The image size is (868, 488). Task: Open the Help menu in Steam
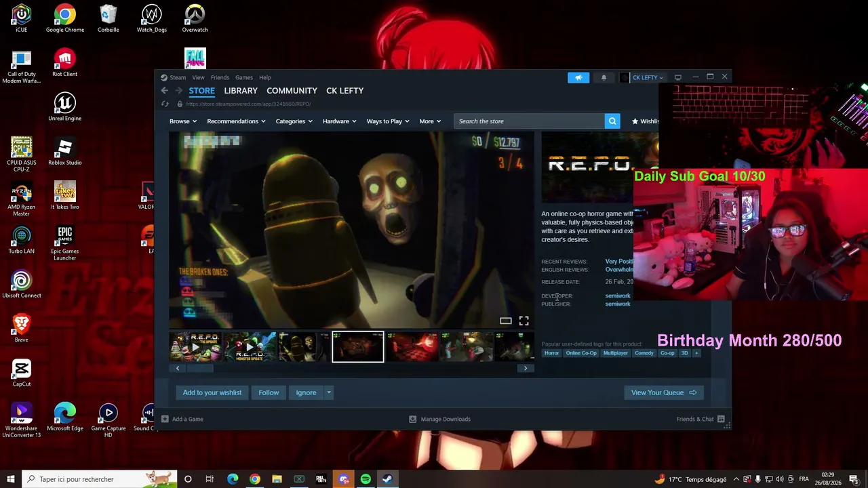pyautogui.click(x=265, y=77)
